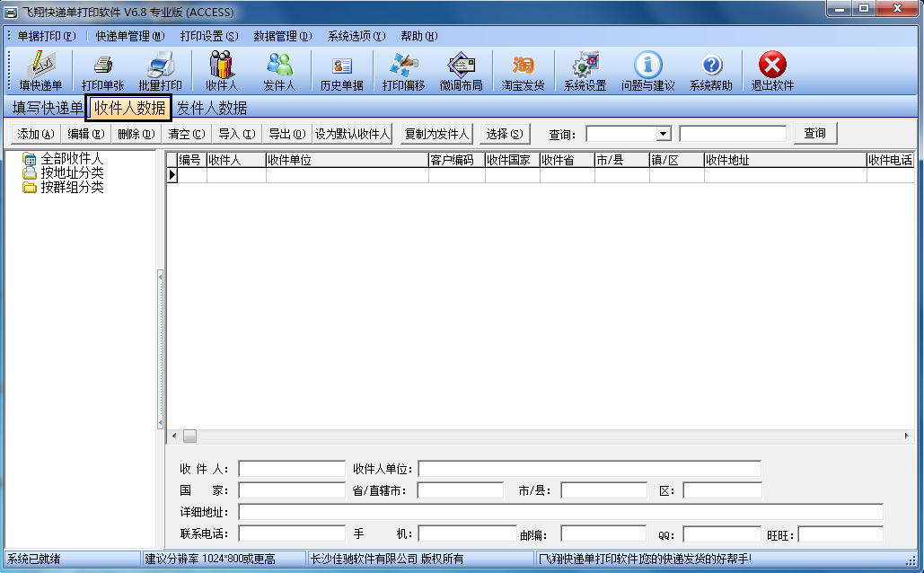Open the 发件人 senders icon
The height and width of the screenshot is (573, 924).
pos(279,71)
